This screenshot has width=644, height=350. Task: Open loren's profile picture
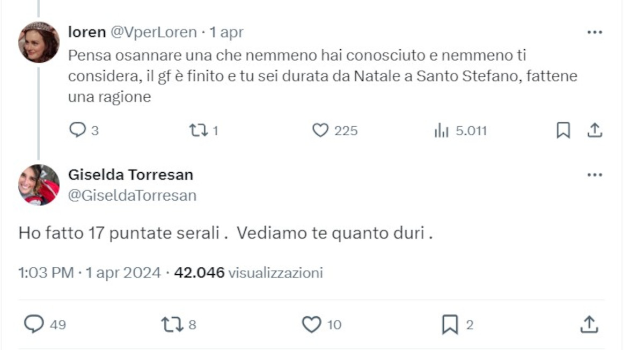[39, 42]
